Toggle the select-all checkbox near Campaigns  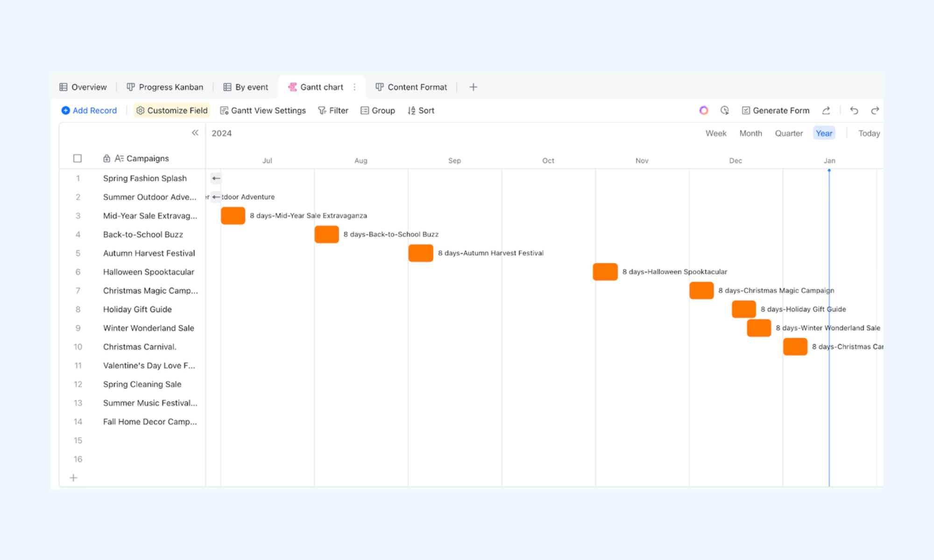(78, 159)
